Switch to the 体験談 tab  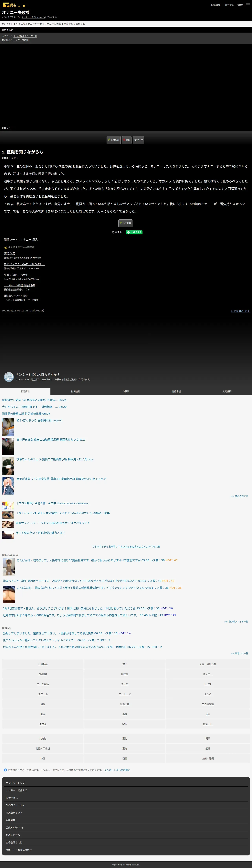[126, 391]
